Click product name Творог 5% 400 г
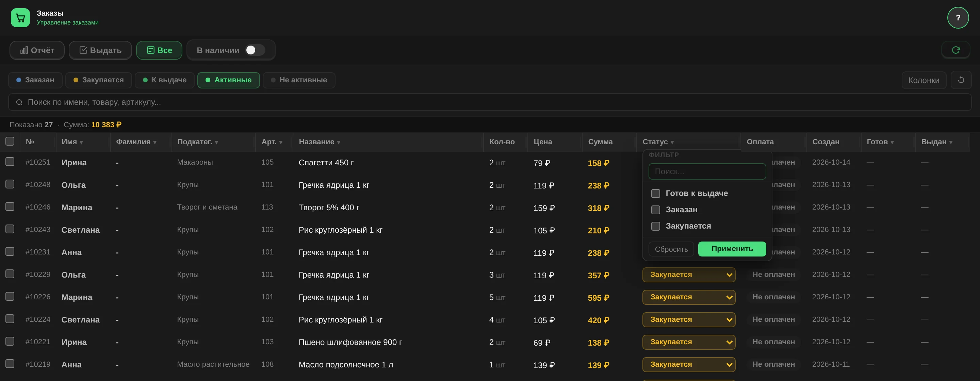Image resolution: width=980 pixels, height=381 pixels. click(x=329, y=207)
